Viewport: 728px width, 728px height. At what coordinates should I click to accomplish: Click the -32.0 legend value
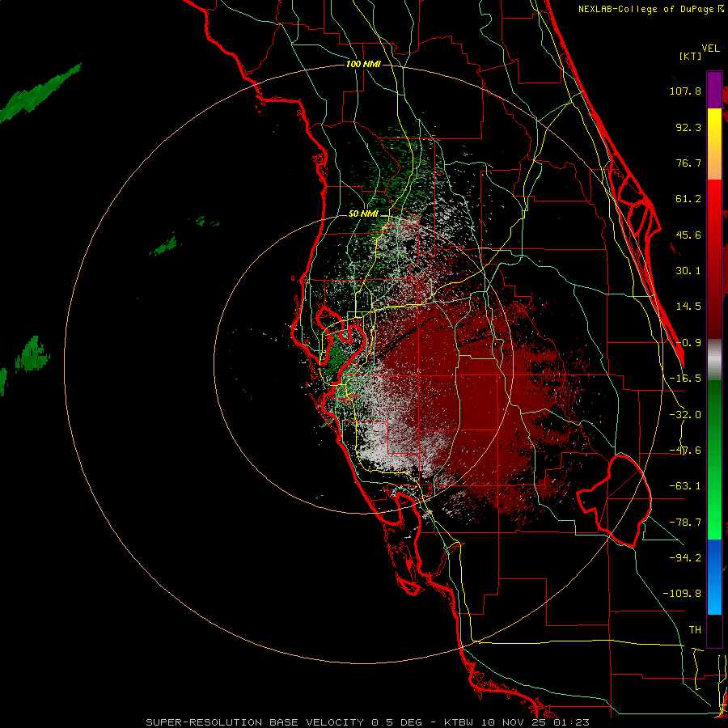click(685, 415)
